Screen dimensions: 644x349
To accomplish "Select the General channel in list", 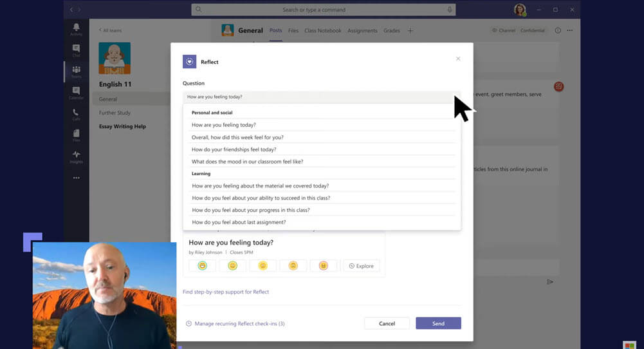I will point(131,99).
